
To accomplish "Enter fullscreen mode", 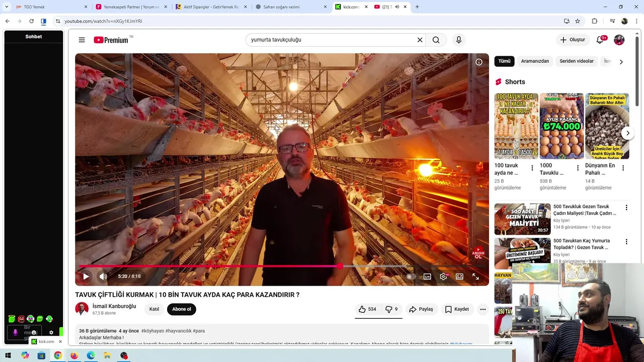I will 475,277.
